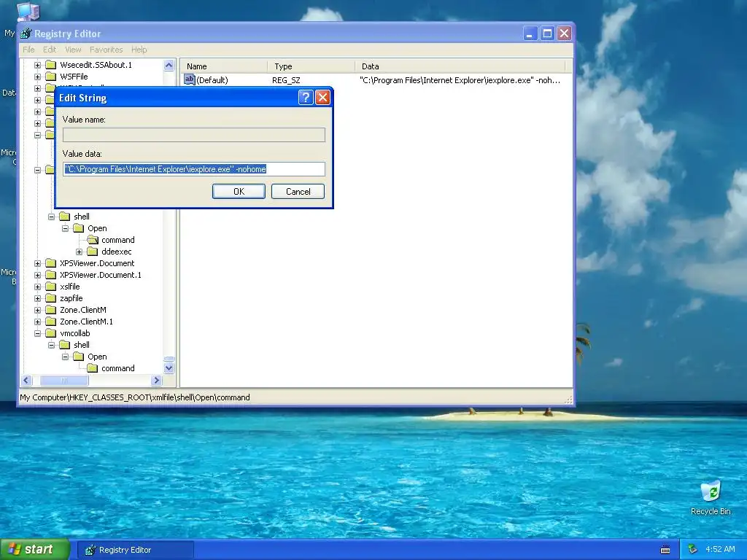
Task: Expand the WSFFile key
Action: click(x=38, y=77)
